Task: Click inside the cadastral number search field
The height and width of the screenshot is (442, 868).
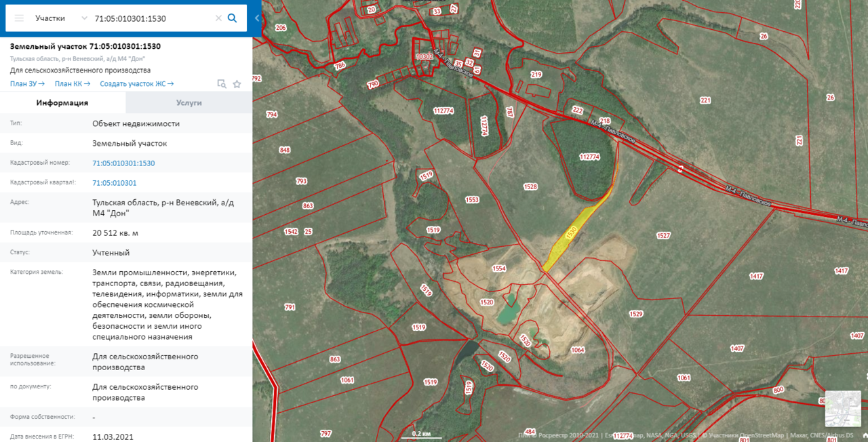Action: pos(153,18)
